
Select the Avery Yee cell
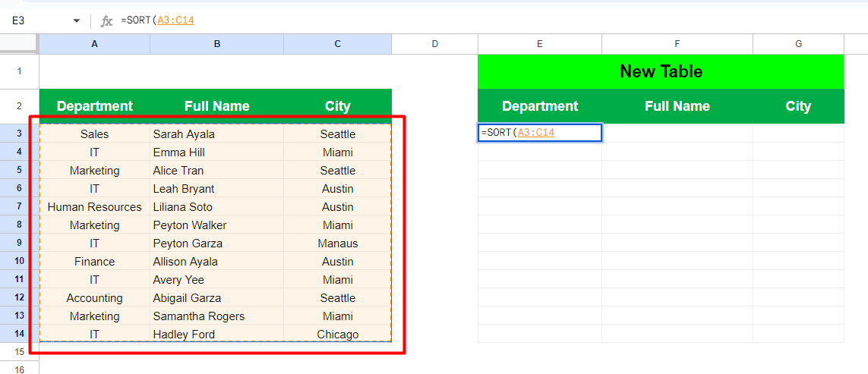tap(217, 280)
